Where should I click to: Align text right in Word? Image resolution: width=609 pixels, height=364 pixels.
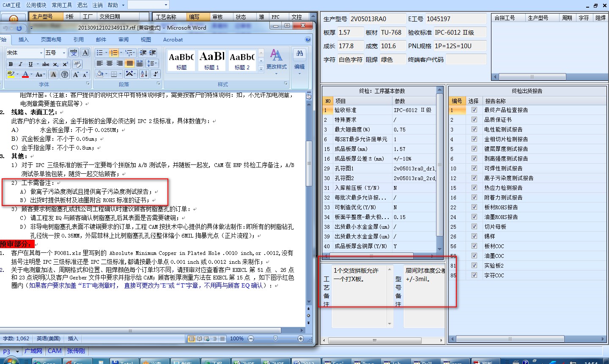[120, 63]
